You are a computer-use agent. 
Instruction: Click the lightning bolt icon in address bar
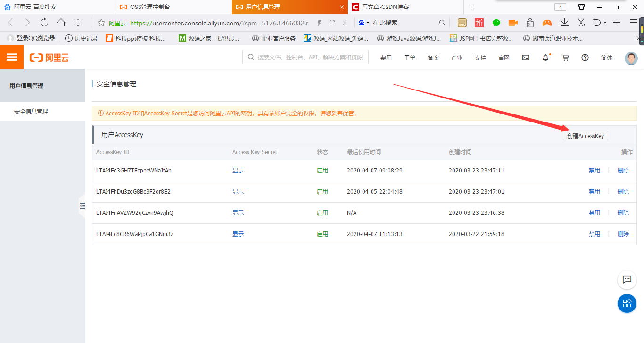pyautogui.click(x=319, y=23)
